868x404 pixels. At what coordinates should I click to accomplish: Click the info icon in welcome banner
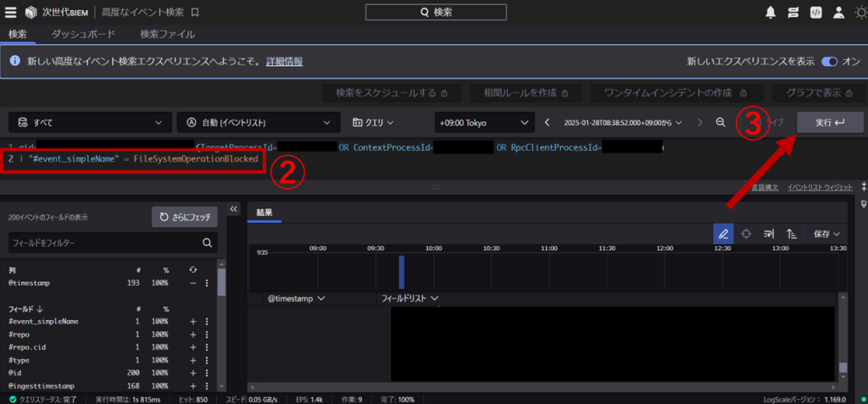(x=15, y=62)
